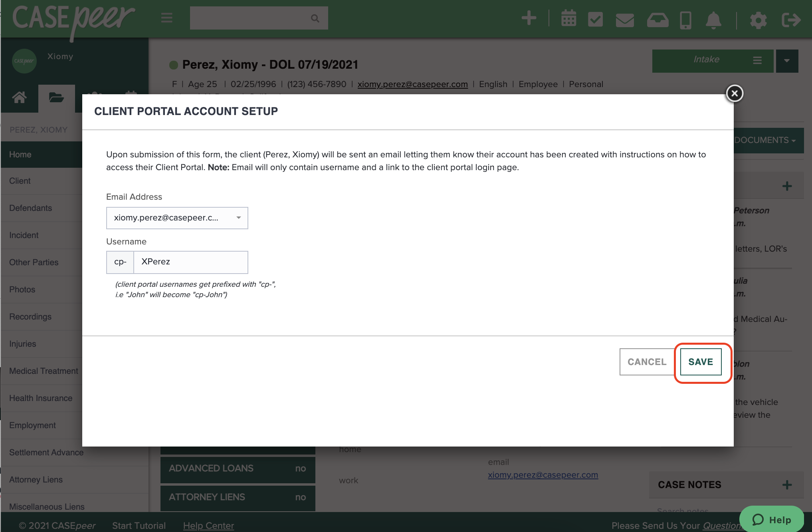Click the notifications bell icon
Screen dimensions: 812x532
pyautogui.click(x=713, y=20)
